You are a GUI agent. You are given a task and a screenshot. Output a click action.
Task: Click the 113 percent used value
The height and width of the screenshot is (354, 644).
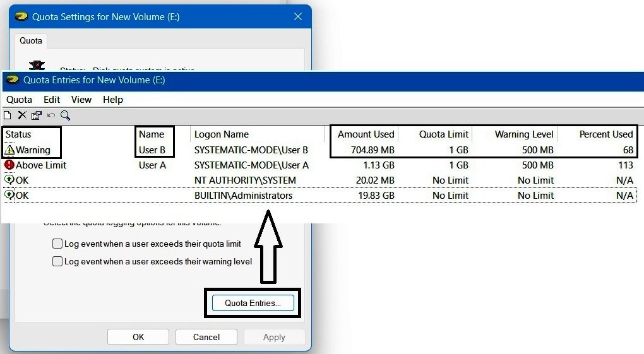626,165
